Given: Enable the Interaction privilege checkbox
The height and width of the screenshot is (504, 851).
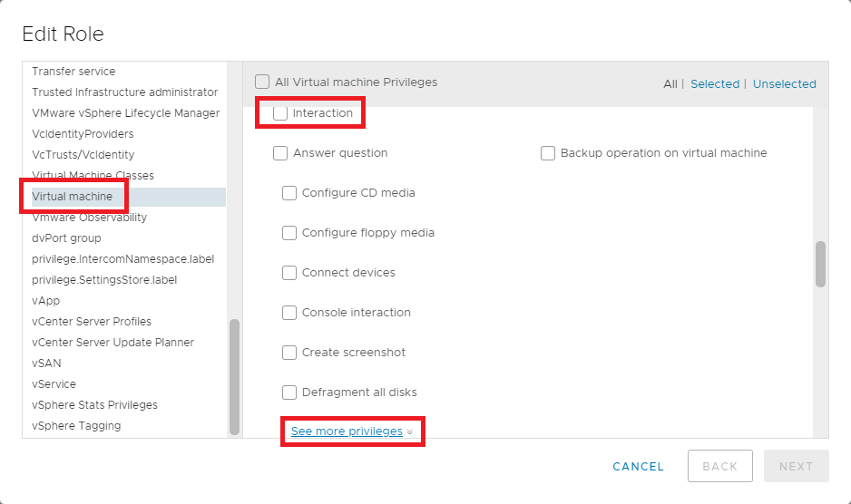Looking at the screenshot, I should [280, 113].
